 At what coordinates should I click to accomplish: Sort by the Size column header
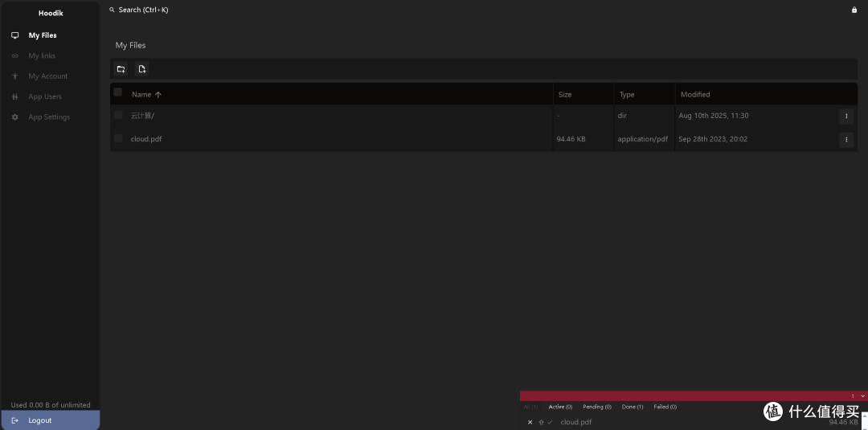(x=565, y=95)
